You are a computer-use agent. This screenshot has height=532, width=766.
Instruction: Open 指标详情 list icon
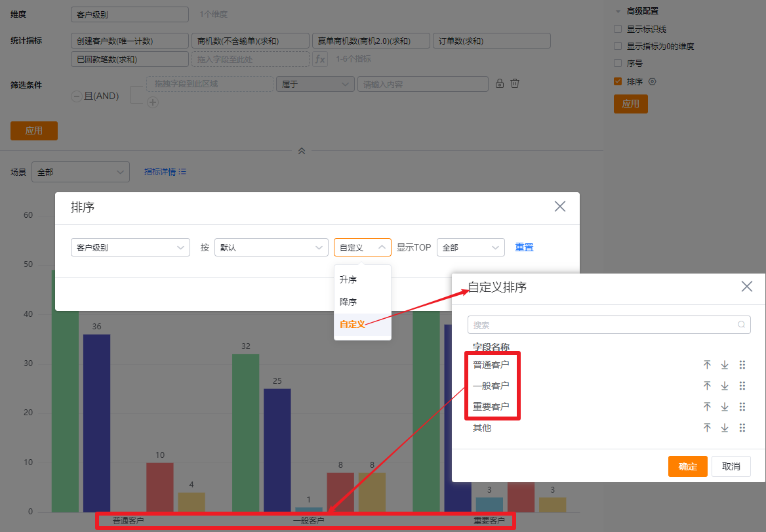point(182,171)
